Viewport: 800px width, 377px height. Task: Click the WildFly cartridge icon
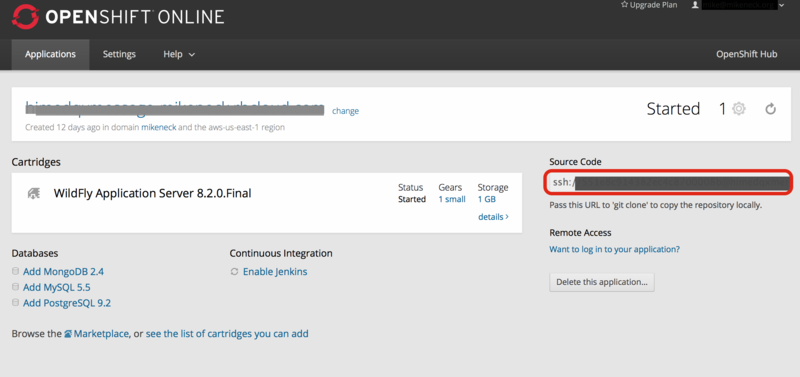point(34,193)
